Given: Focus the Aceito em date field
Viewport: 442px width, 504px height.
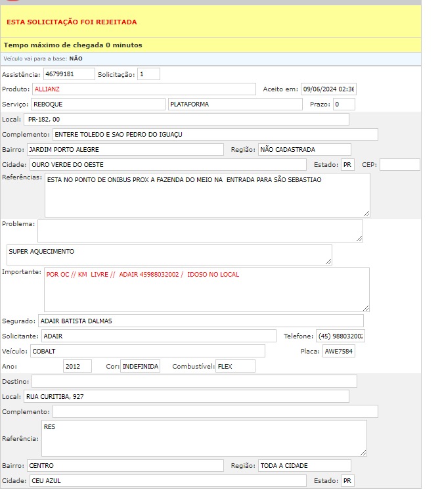Looking at the screenshot, I should 328,89.
